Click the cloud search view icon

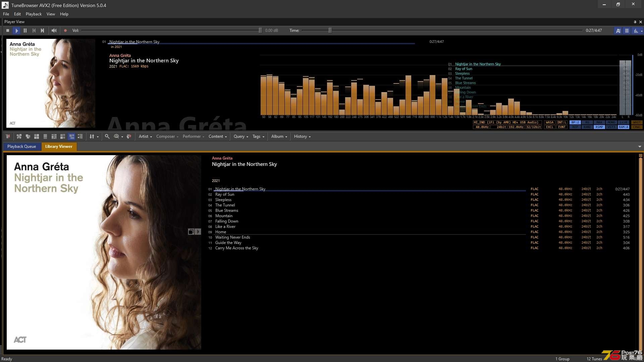(x=116, y=136)
